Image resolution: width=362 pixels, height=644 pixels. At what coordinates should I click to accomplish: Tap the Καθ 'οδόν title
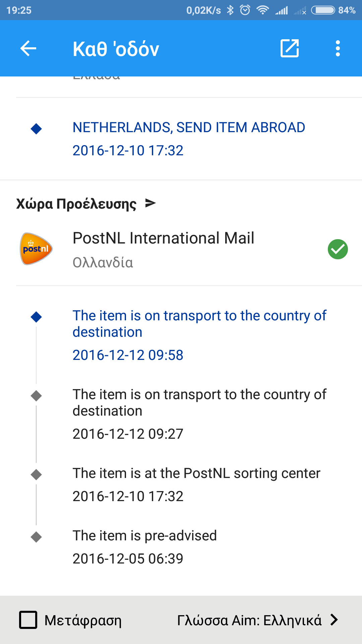(116, 49)
